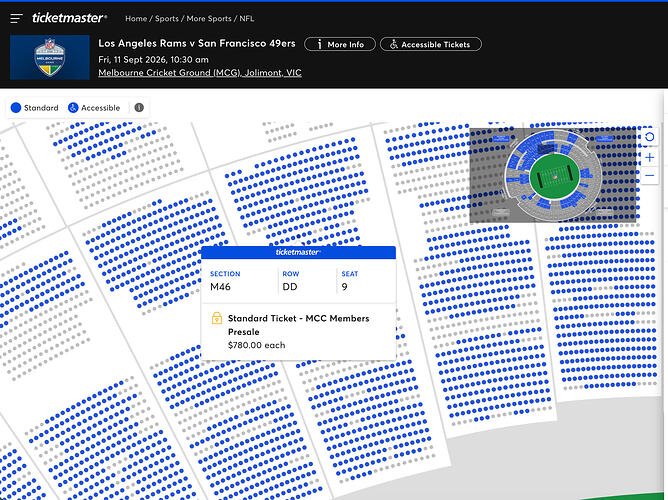Screen dimensions: 668x500
Task: Click the $780.00 each price
Action: [256, 345]
